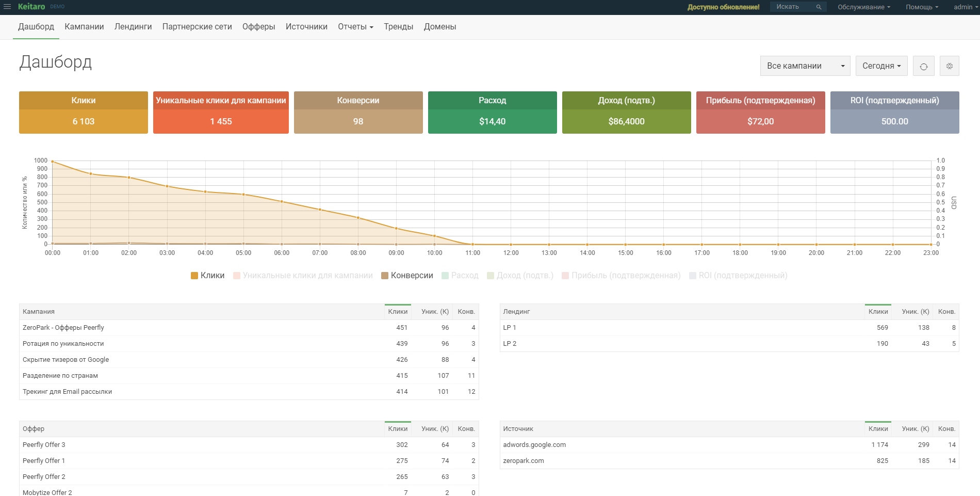Sort Источник table by Конв.
This screenshot has width=980, height=496.
(x=946, y=429)
